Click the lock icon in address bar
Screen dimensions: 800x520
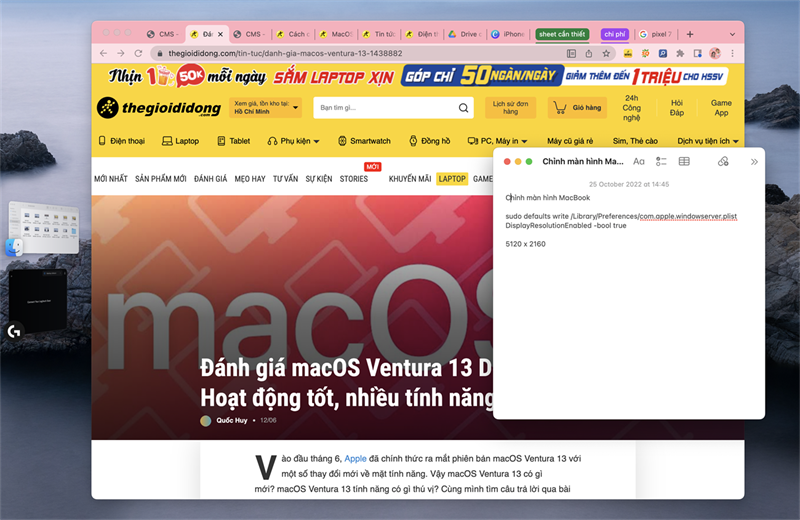point(160,53)
